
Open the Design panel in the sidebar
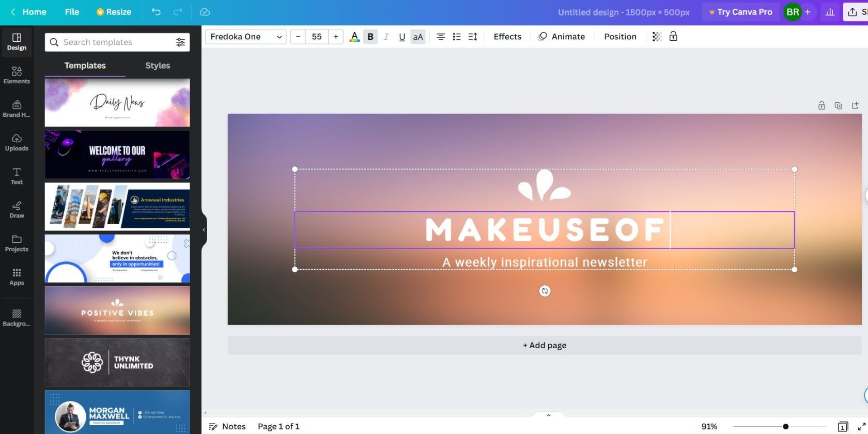[17, 42]
